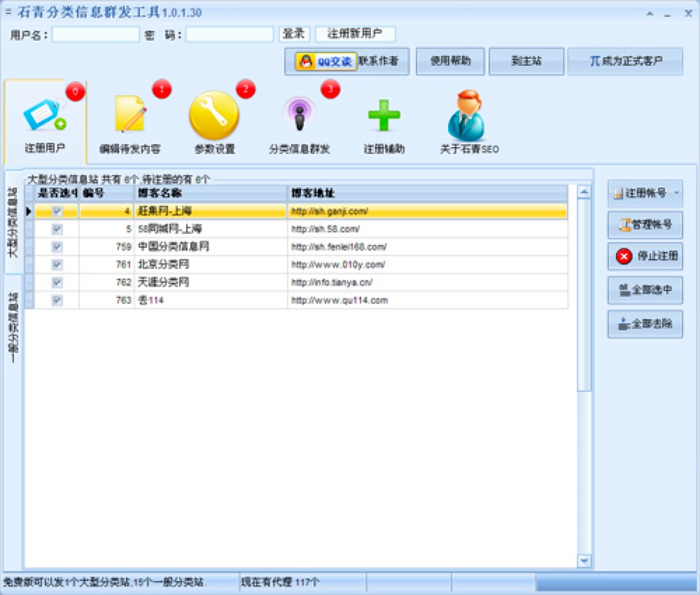Screen dimensions: 700x595
Task: Focus the 密码 input field
Action: [230, 34]
